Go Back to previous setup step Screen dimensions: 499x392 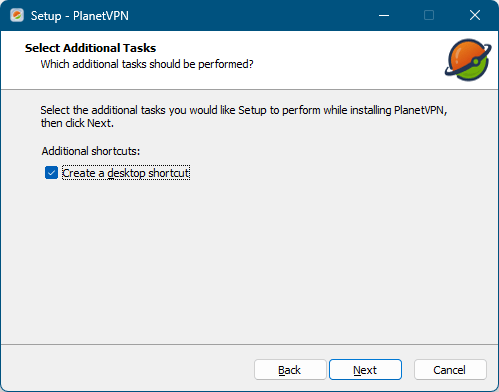tap(290, 370)
